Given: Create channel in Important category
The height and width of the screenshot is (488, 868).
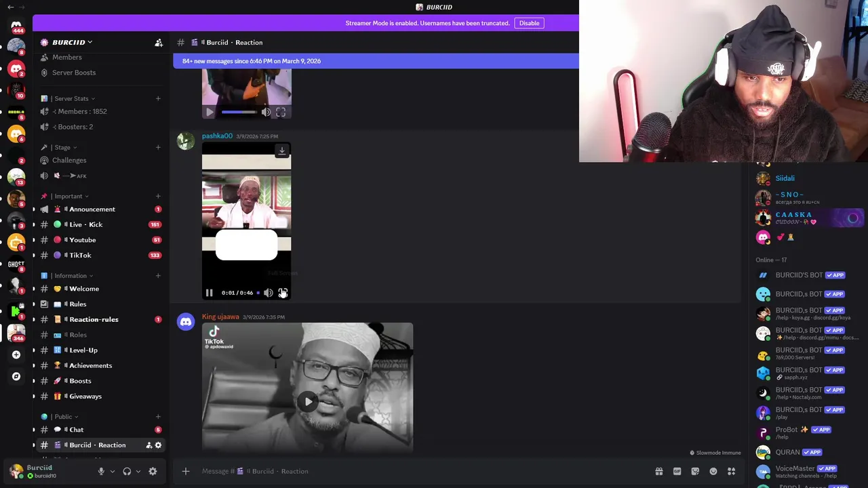Looking at the screenshot, I should click(x=158, y=196).
